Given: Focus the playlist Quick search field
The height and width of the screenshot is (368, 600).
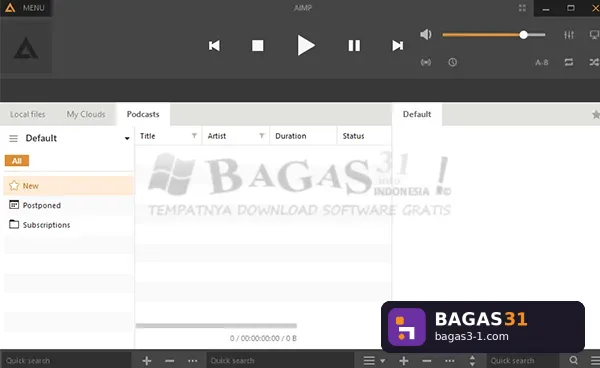Looking at the screenshot, I should point(523,360).
